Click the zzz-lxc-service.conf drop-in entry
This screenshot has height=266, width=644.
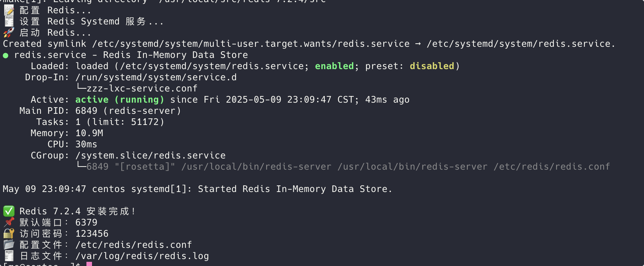point(142,88)
